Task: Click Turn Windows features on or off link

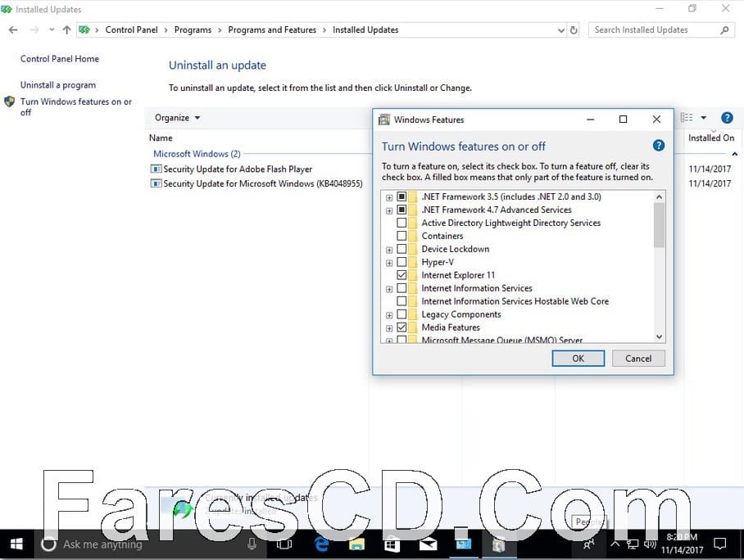Action: pos(76,106)
